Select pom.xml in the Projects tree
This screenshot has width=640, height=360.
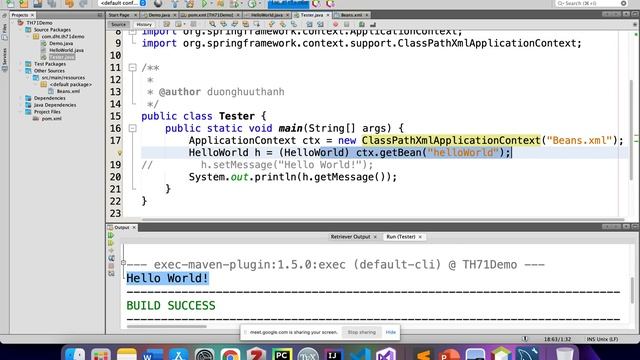pos(51,119)
